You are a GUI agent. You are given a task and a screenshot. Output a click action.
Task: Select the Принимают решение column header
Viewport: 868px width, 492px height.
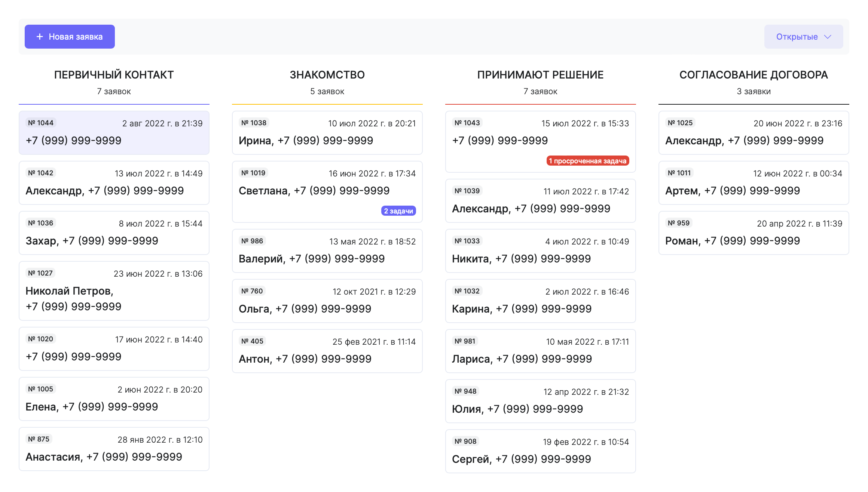540,75
